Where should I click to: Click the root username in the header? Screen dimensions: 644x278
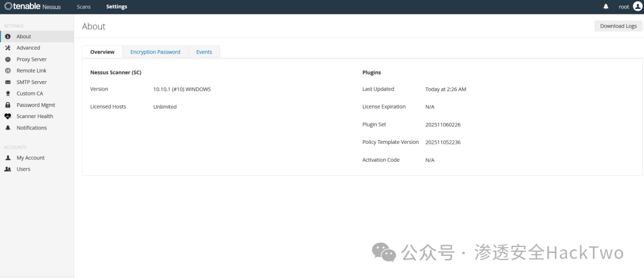624,7
